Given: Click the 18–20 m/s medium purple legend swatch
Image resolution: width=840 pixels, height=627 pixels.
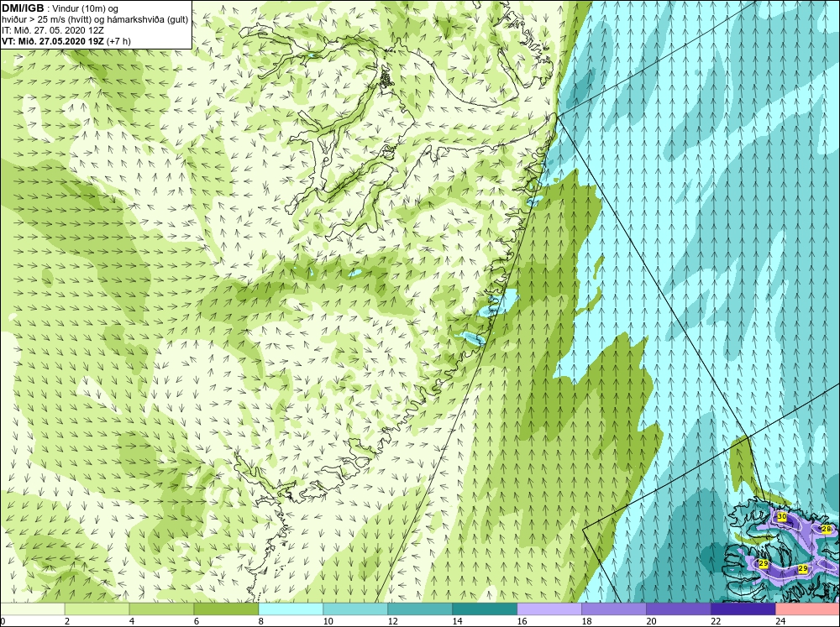Looking at the screenshot, I should pos(614,609).
